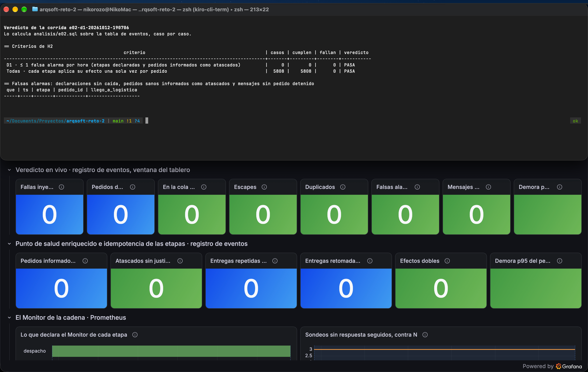Open info icon for En la cola panel

point(204,187)
